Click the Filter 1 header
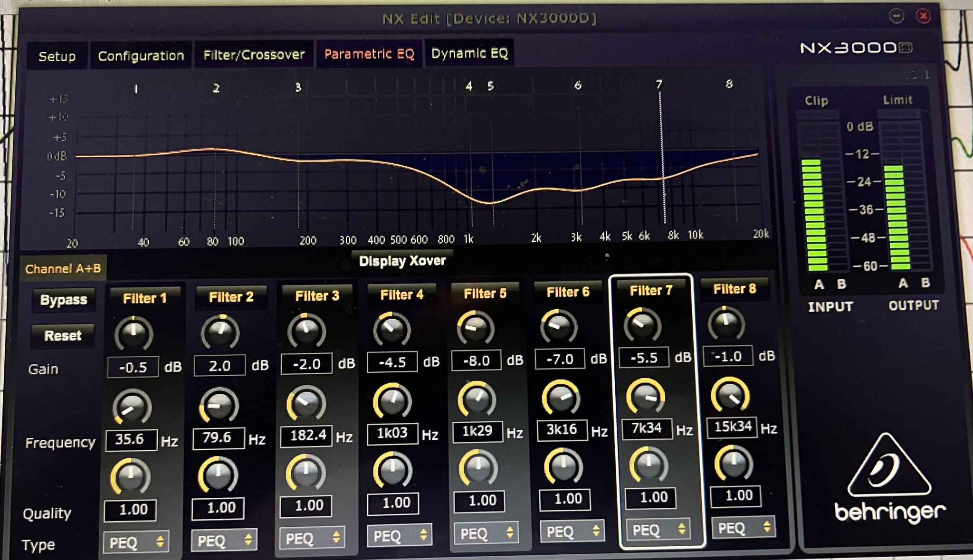The width and height of the screenshot is (973, 560). pos(144,298)
